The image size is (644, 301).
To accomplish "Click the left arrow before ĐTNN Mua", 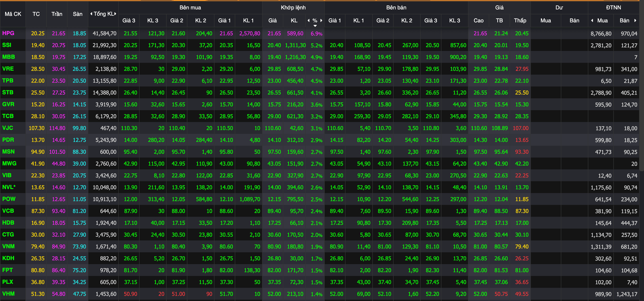I will coord(592,21).
